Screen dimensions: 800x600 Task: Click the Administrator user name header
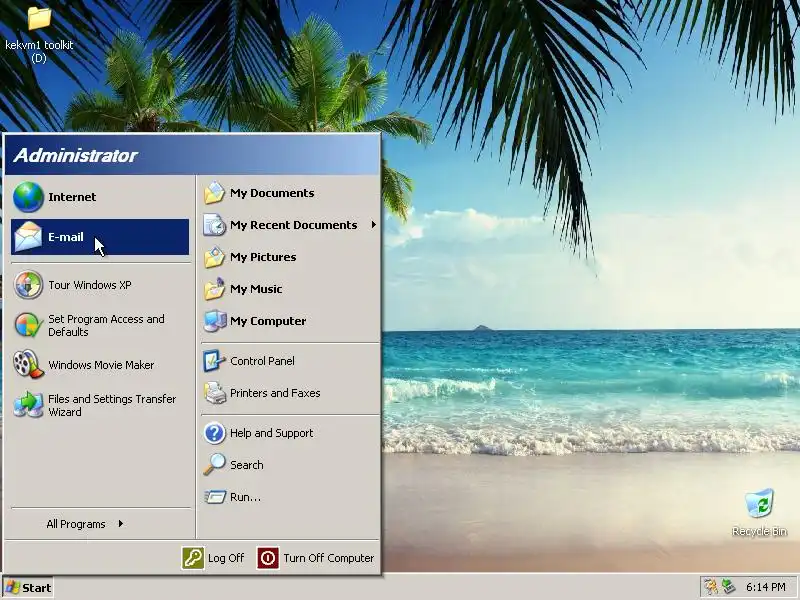[75, 155]
